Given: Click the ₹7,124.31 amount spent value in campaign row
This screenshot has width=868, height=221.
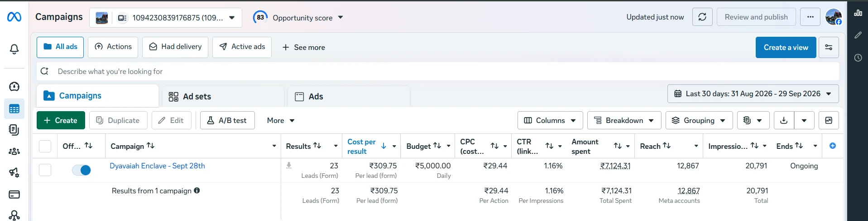Looking at the screenshot, I should click(x=616, y=166).
